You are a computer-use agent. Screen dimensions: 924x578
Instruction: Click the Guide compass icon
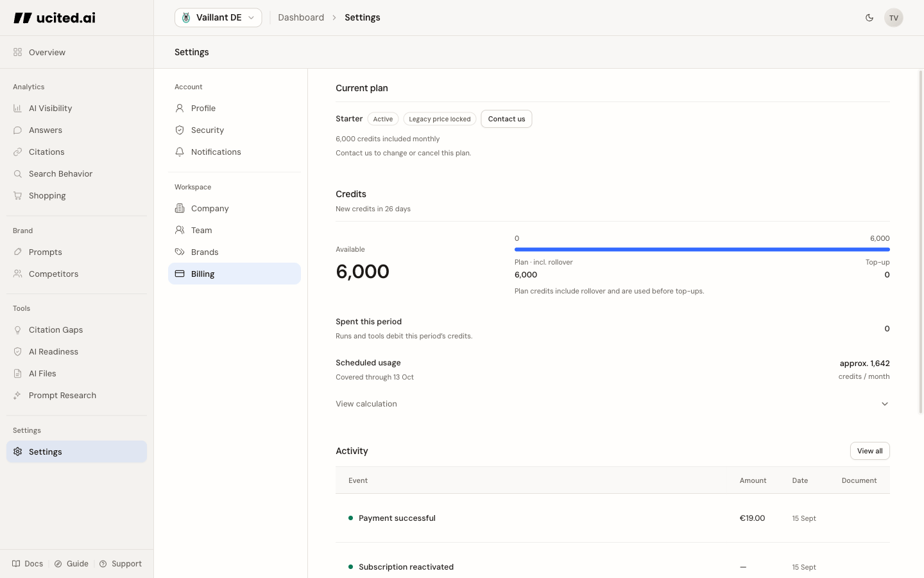click(58, 564)
